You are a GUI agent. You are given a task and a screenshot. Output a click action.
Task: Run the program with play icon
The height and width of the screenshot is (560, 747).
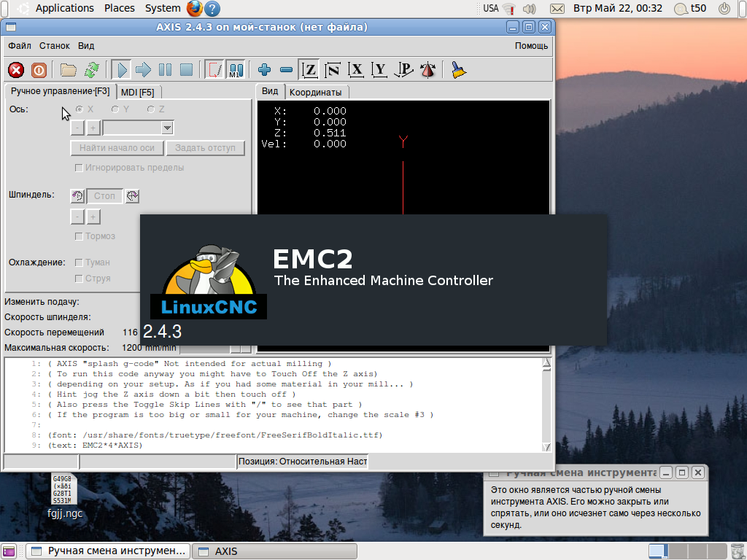(x=122, y=70)
